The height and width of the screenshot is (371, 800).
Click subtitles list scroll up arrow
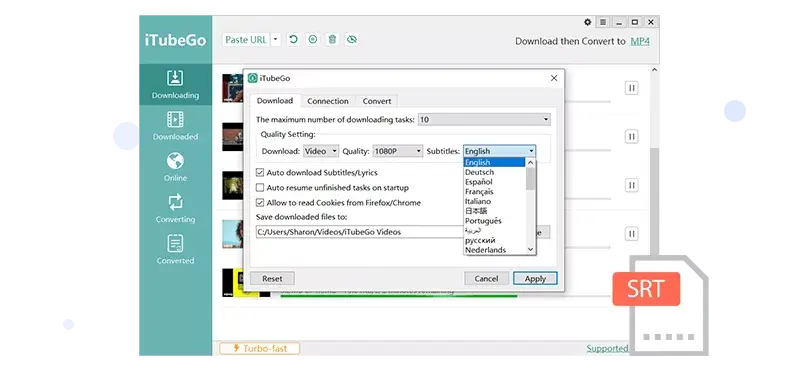[531, 162]
